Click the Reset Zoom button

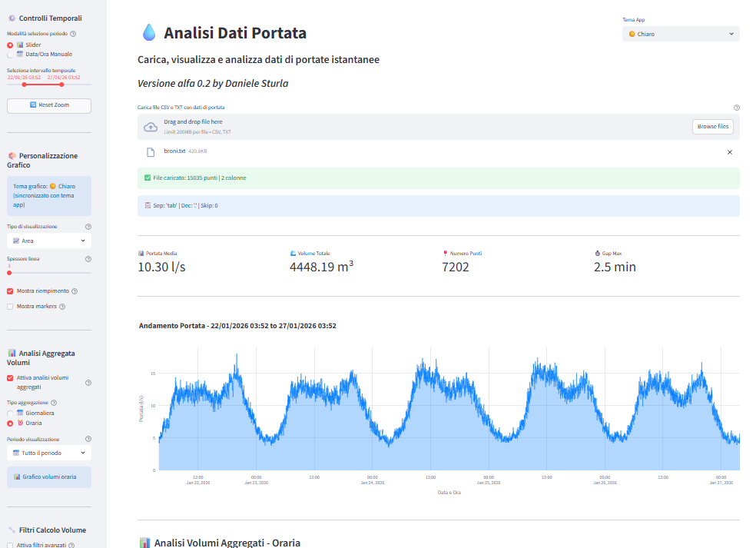[48, 105]
